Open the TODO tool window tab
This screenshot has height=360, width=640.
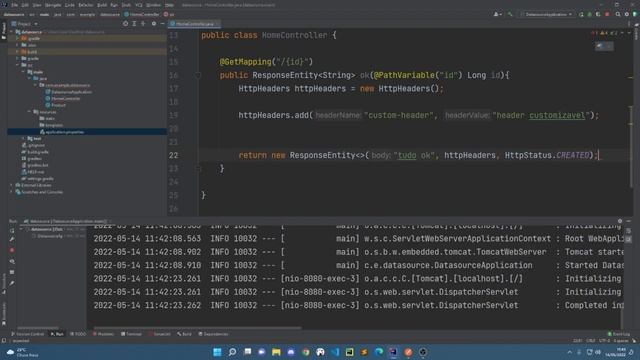pyautogui.click(x=78, y=334)
